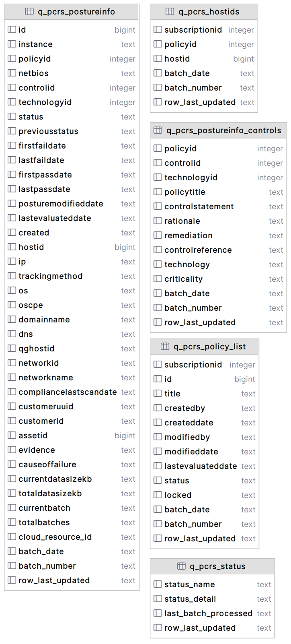The image size is (291, 644).
Task: Click the column icon next to status_name
Action: (x=158, y=584)
